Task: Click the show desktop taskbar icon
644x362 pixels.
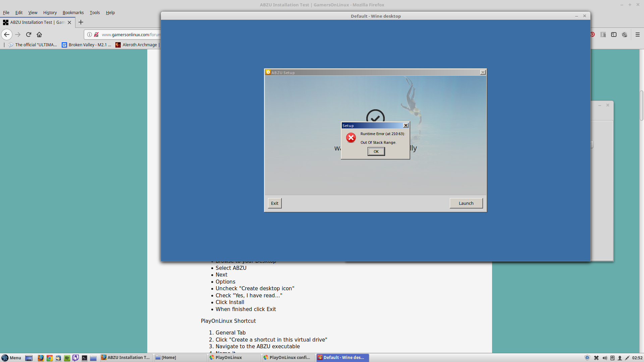Action: coord(29,358)
